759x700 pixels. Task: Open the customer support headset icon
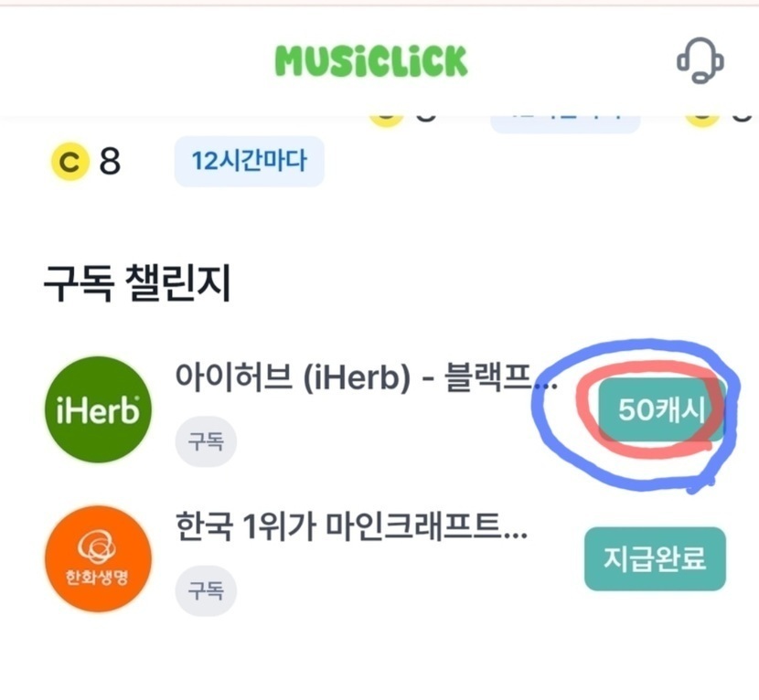pos(700,61)
